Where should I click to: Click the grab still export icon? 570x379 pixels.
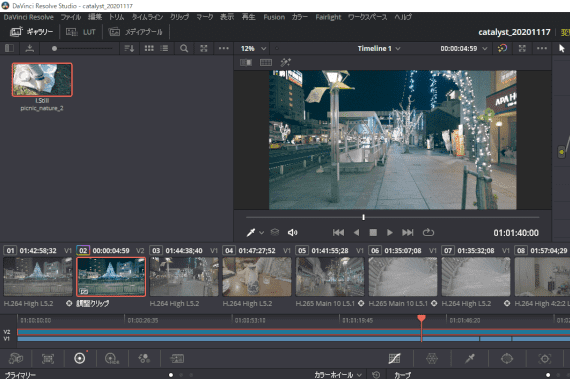(29, 48)
